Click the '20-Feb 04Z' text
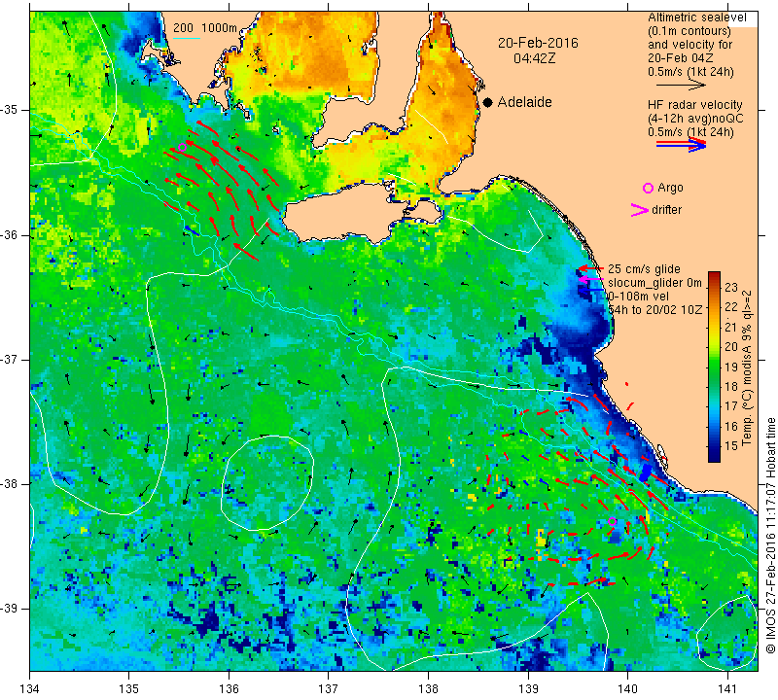 680,58
